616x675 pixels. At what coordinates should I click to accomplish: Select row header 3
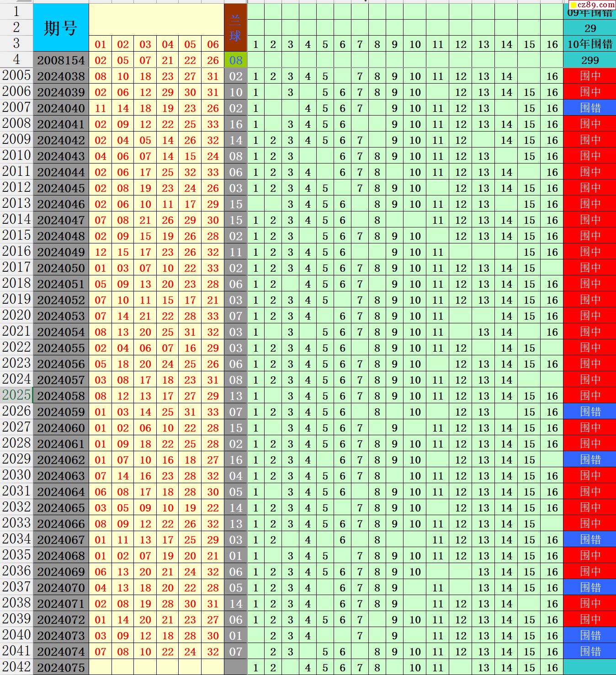16,43
